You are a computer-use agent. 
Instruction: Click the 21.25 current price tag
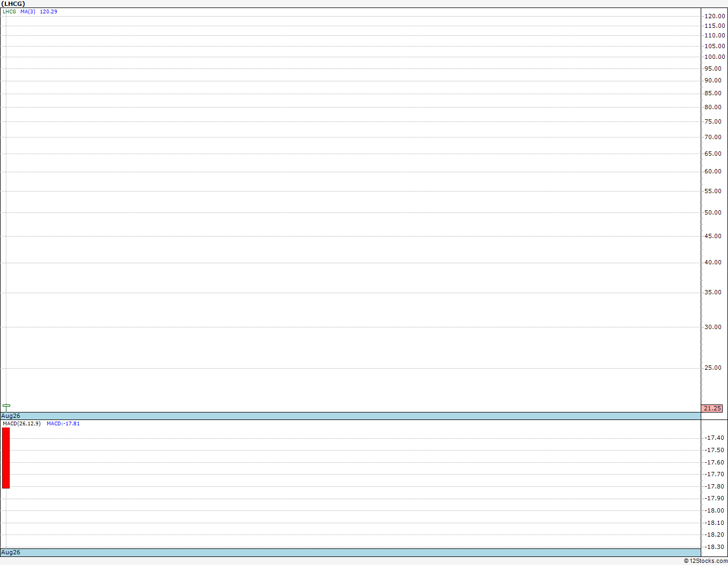click(712, 408)
